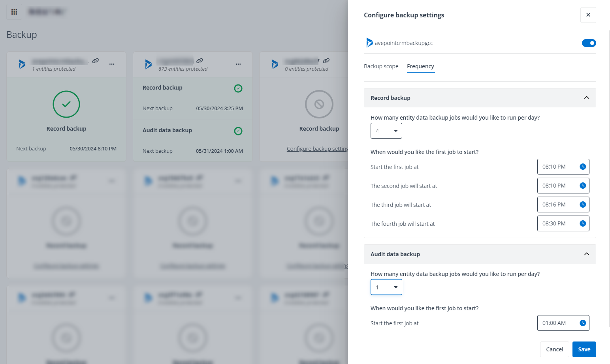Switch to the Backup scope tab
Screen dimensions: 610x364
[381, 66]
